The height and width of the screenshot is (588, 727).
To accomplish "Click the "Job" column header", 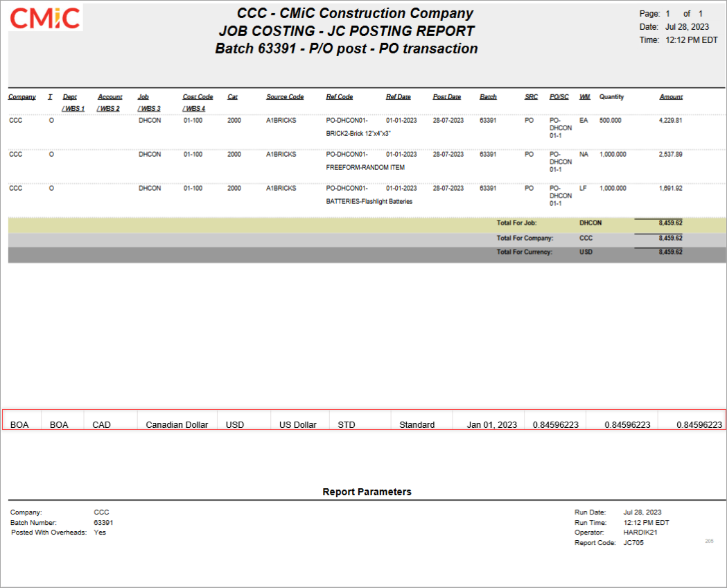I will pyautogui.click(x=143, y=97).
